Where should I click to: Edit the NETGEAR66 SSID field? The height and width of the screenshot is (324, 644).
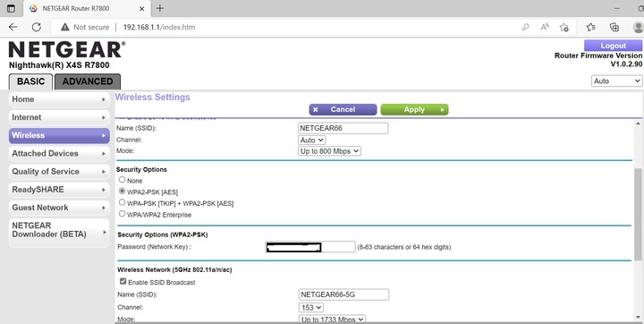(343, 128)
